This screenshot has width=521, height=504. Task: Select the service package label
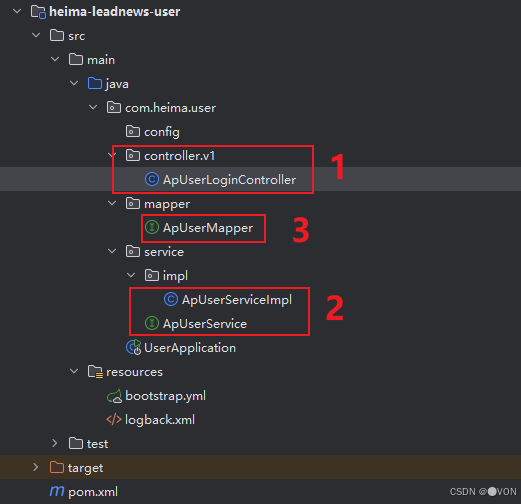point(164,252)
